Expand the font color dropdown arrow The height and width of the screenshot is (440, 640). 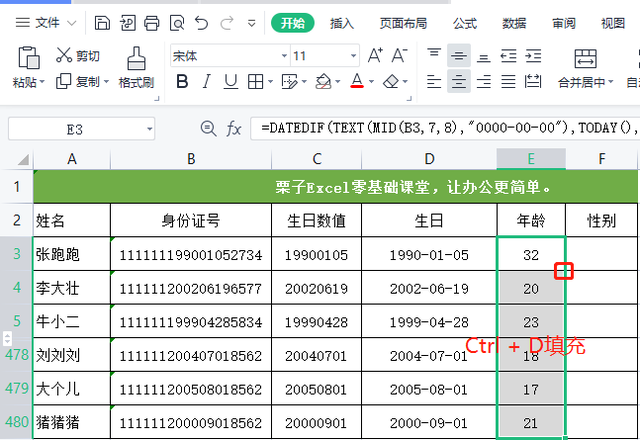(371, 82)
